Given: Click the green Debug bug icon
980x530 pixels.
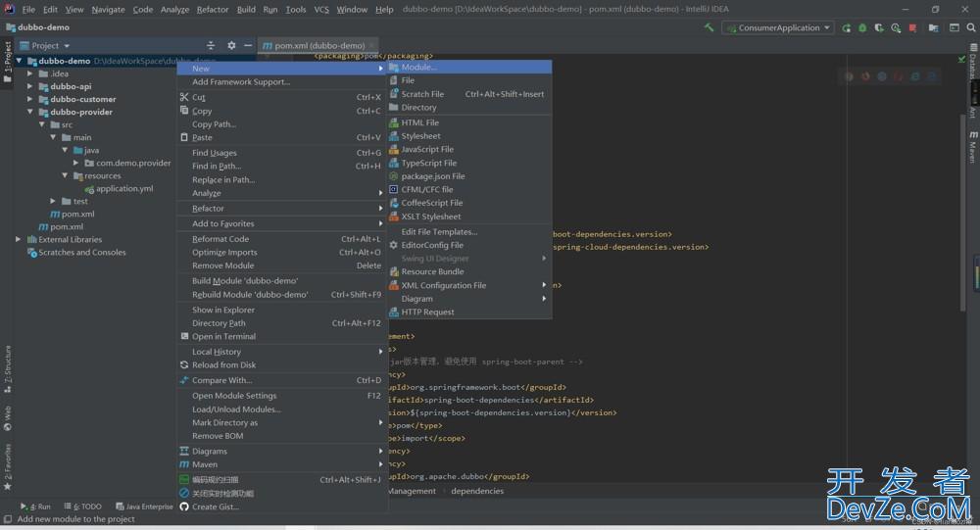Looking at the screenshot, I should (x=862, y=28).
